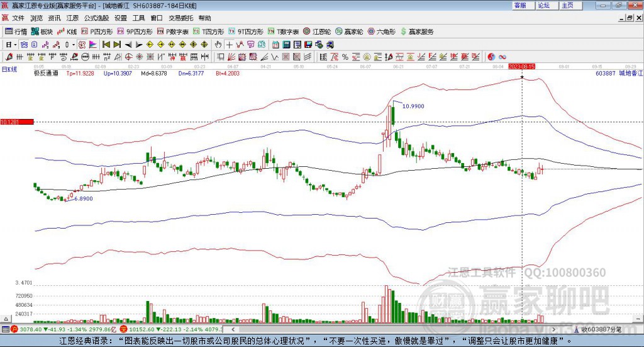
Task: Open the P数字表 tool
Action: tap(172, 31)
